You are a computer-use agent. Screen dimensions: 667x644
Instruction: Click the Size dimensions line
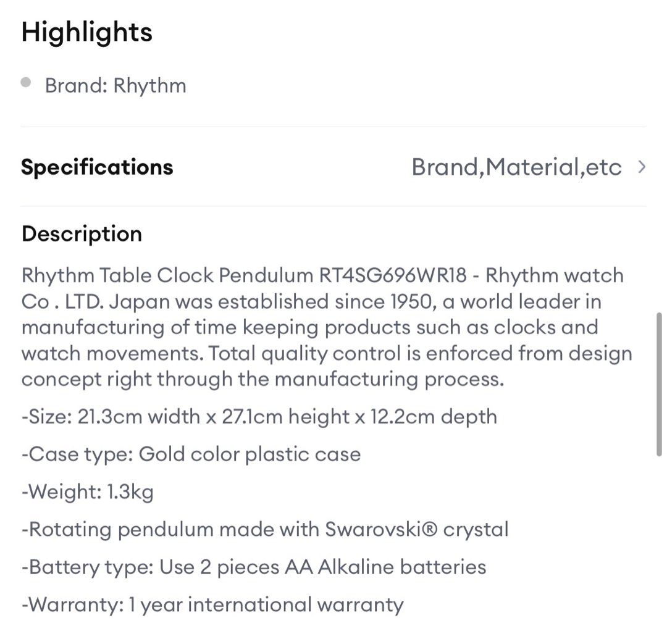tap(259, 417)
